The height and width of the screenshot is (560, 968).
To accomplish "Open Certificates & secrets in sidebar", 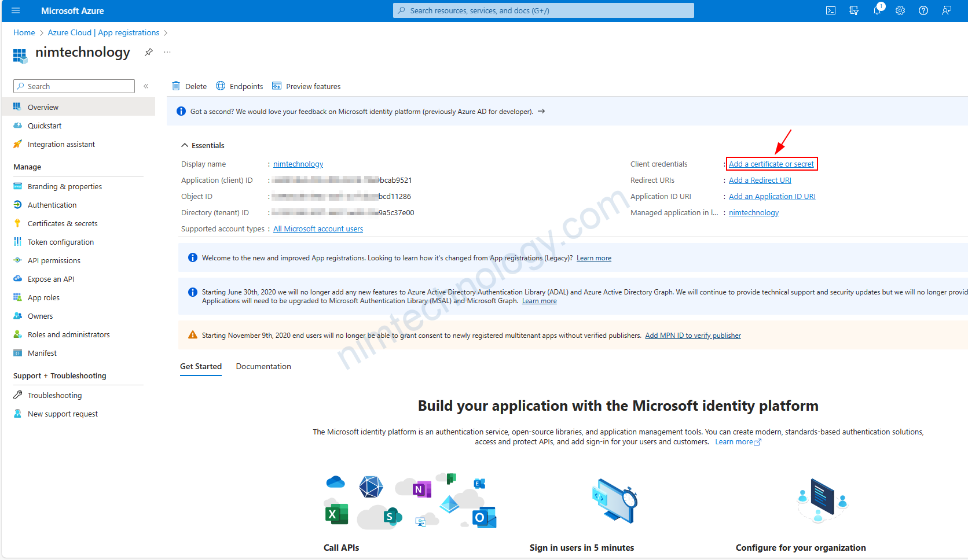I will pos(63,223).
